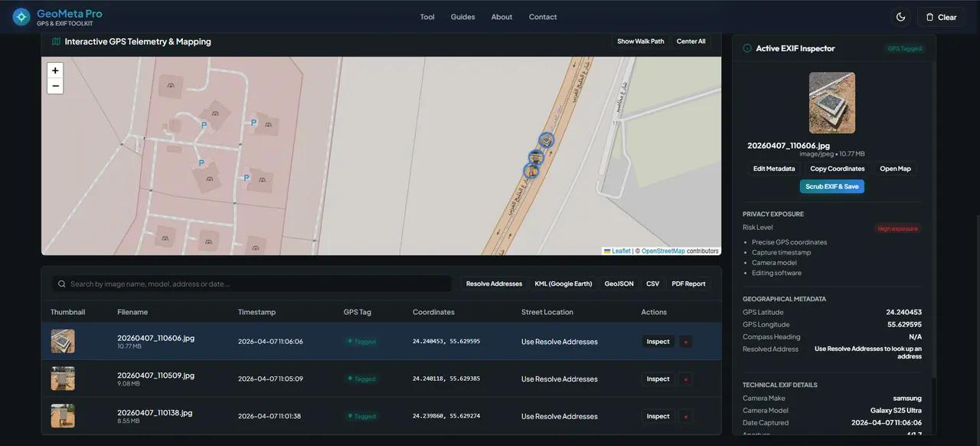Export GeoJSON file
The width and height of the screenshot is (980, 446).
[x=619, y=284]
